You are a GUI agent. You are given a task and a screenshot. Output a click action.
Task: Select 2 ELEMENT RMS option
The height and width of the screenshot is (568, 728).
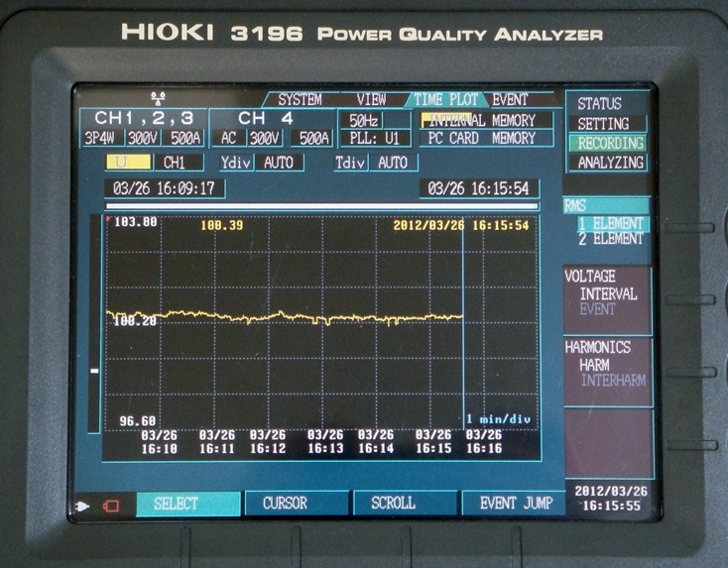(611, 239)
